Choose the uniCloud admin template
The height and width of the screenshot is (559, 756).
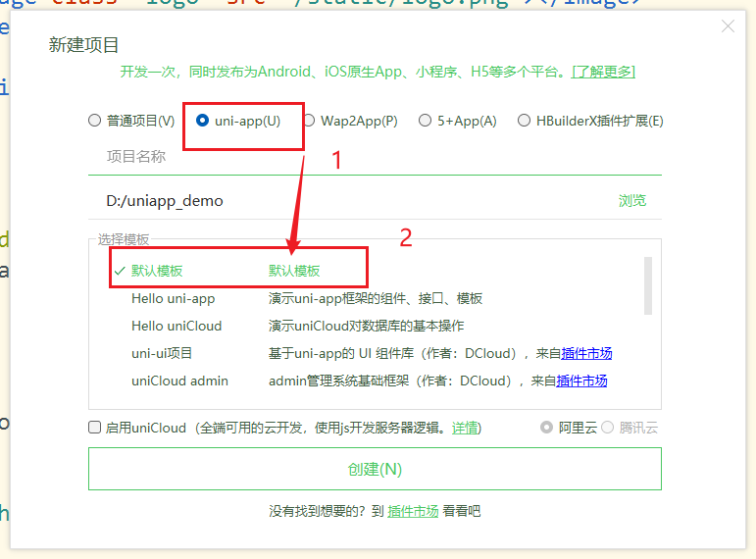pyautogui.click(x=179, y=381)
